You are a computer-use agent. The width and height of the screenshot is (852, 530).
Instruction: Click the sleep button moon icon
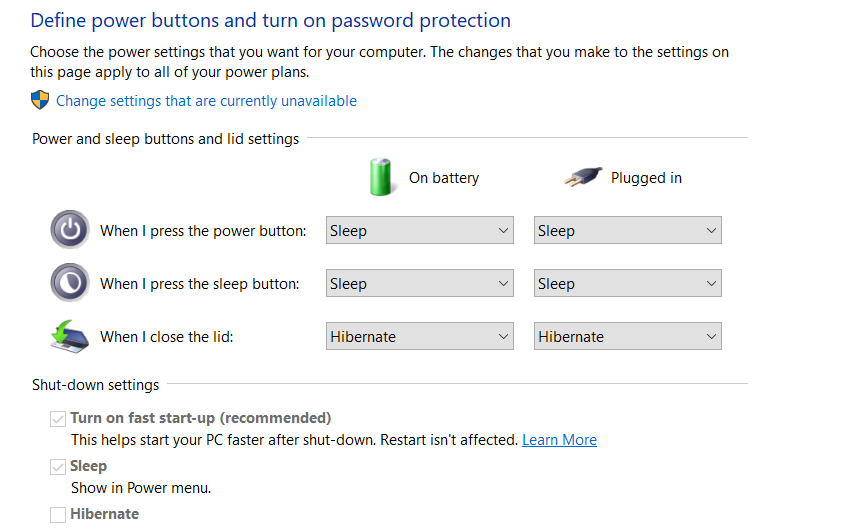pyautogui.click(x=69, y=283)
